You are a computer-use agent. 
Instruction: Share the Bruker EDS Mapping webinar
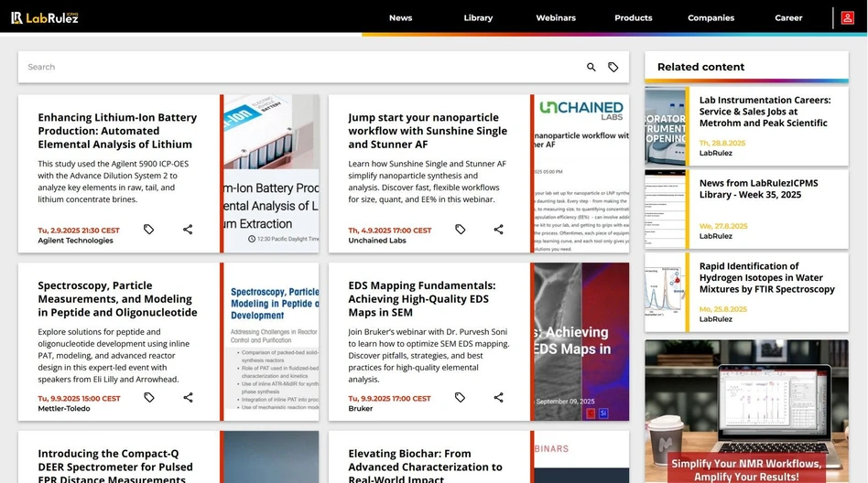498,398
